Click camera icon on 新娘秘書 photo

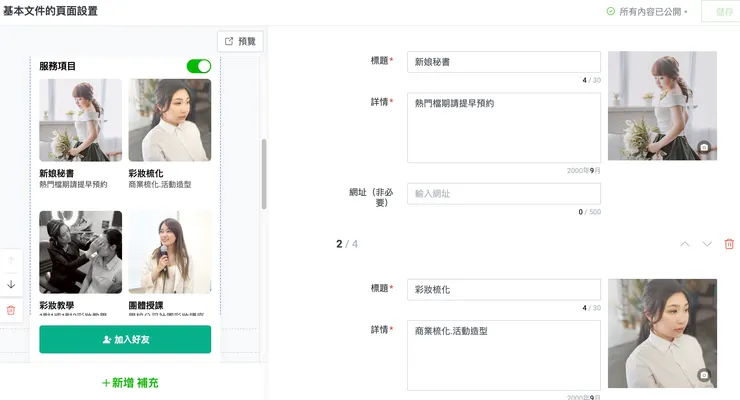pyautogui.click(x=704, y=147)
